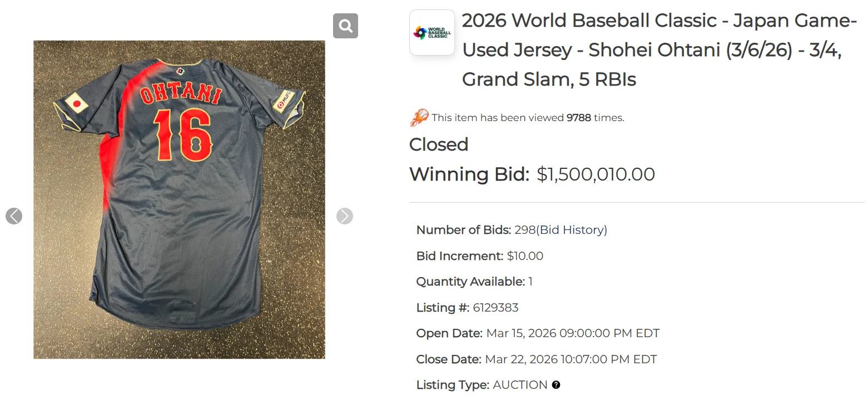Viewport: 868px width, 406px height.
Task: Click the Closed status label
Action: click(x=438, y=144)
